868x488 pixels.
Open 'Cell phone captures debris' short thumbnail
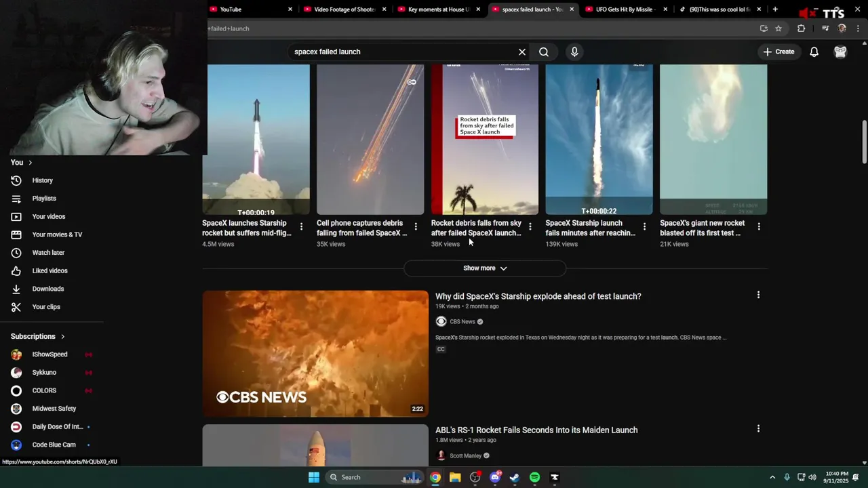(x=370, y=140)
